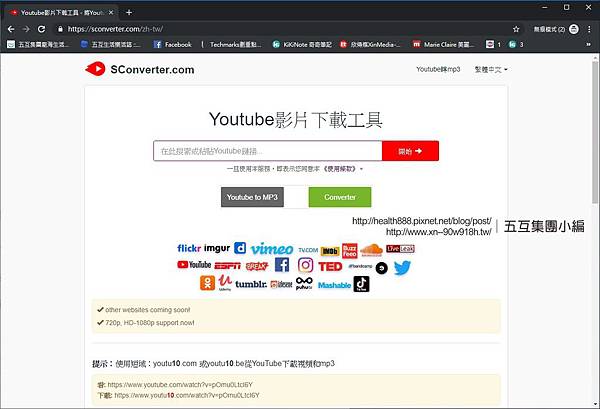Image resolution: width=600 pixels, height=409 pixels.
Task: Click the vimeo logo
Action: click(x=272, y=249)
